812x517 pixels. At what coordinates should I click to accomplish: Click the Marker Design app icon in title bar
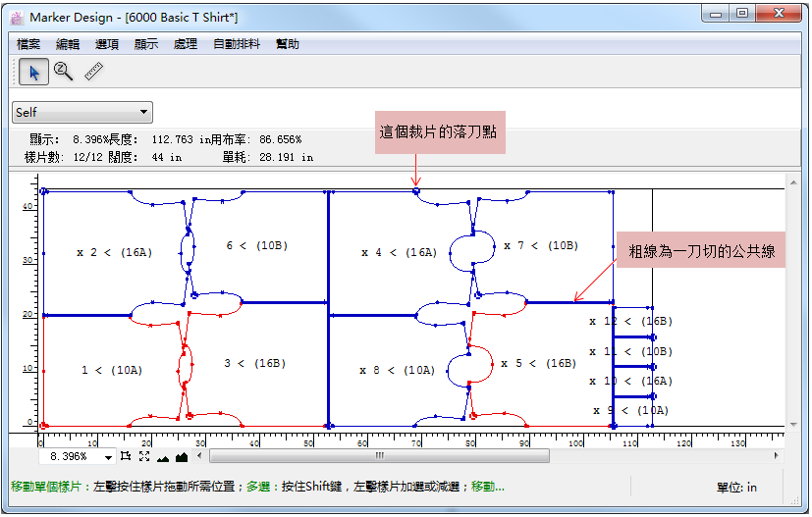pyautogui.click(x=16, y=17)
